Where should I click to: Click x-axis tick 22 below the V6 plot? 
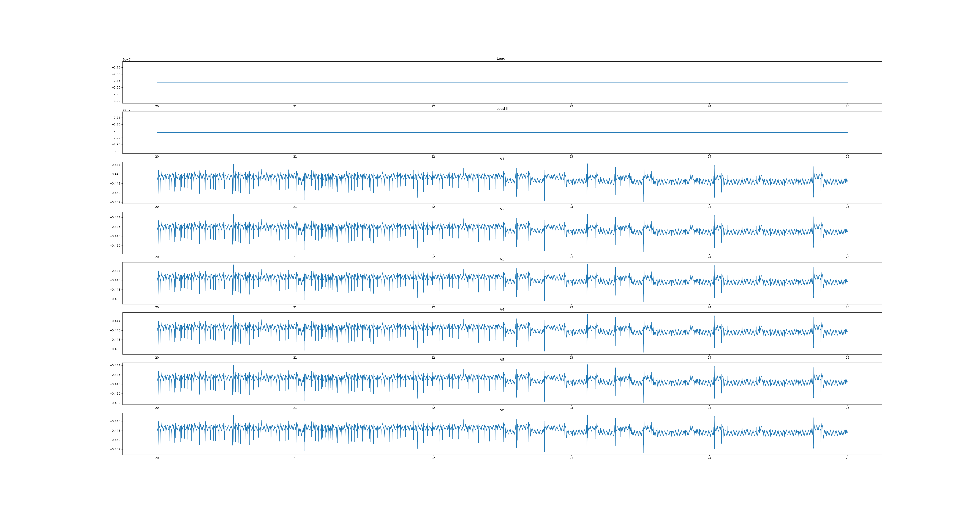point(433,458)
